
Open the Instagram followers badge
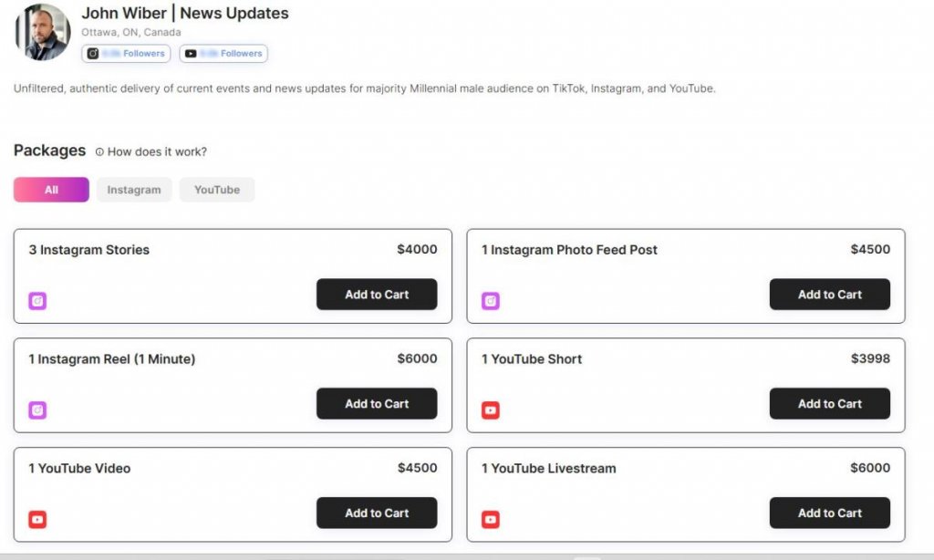[x=126, y=54]
